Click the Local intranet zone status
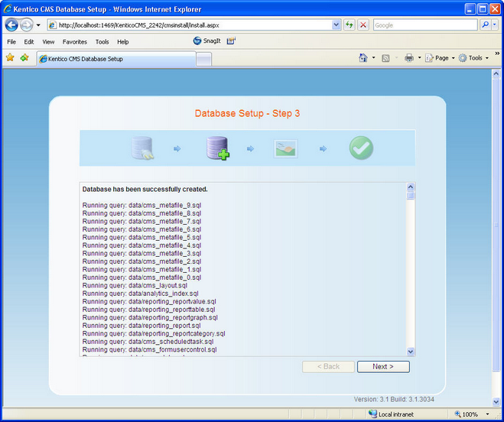The image size is (504, 422). click(x=391, y=414)
